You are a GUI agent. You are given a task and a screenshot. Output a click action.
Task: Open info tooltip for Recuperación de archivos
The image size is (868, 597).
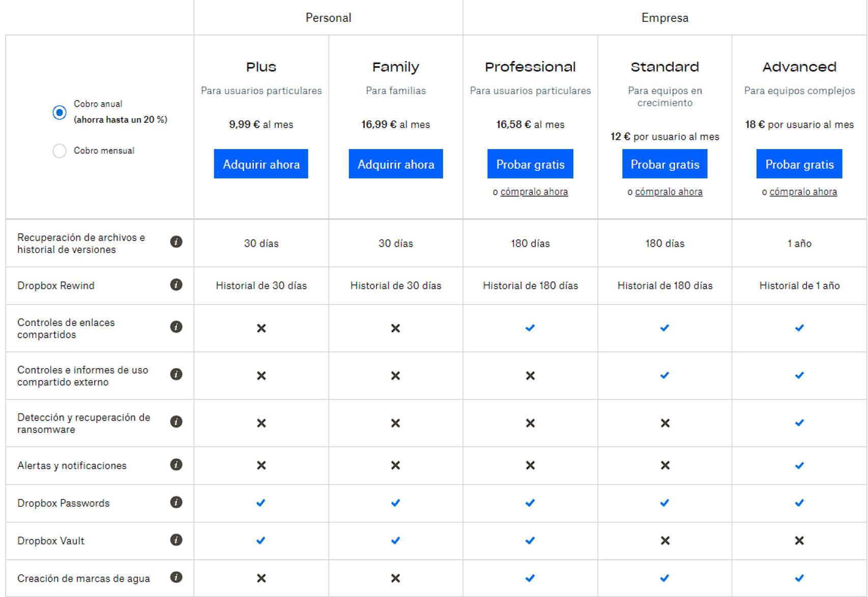[176, 243]
